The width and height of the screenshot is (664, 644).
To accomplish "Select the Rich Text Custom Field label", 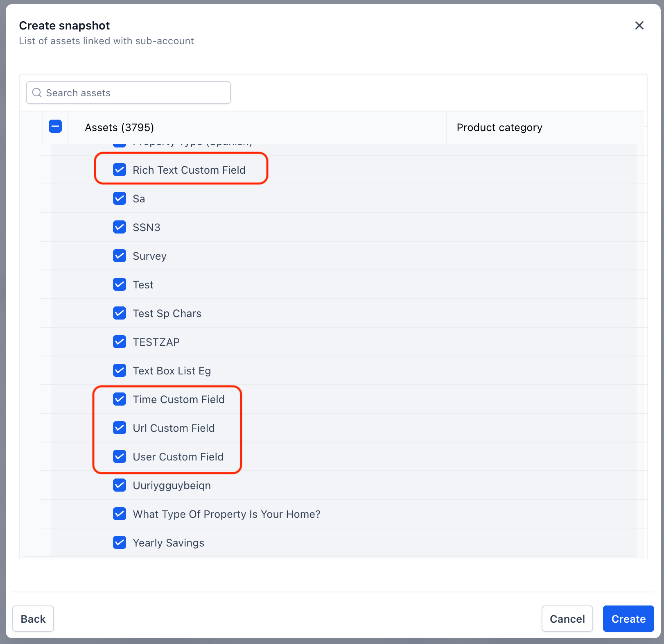I will [189, 170].
